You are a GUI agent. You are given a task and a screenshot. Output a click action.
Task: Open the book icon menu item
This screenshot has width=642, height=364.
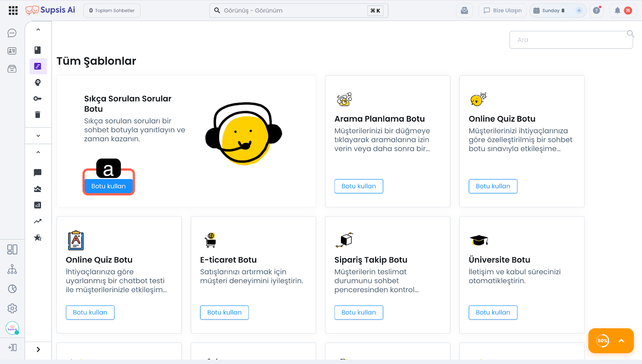38,50
